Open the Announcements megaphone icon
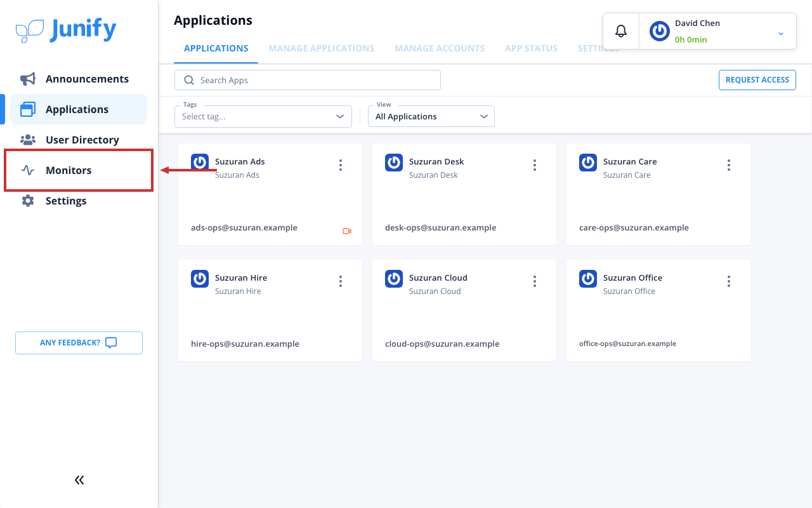The width and height of the screenshot is (812, 508). (28, 79)
